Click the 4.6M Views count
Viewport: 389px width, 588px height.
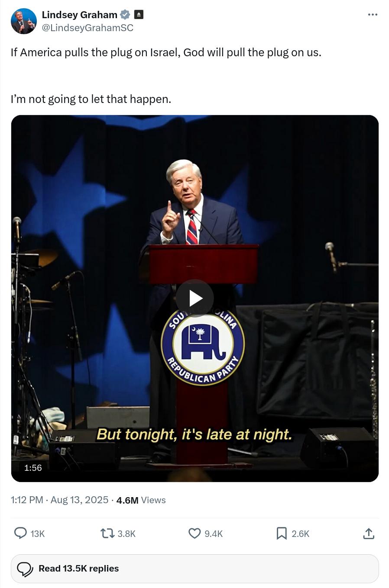(x=141, y=500)
